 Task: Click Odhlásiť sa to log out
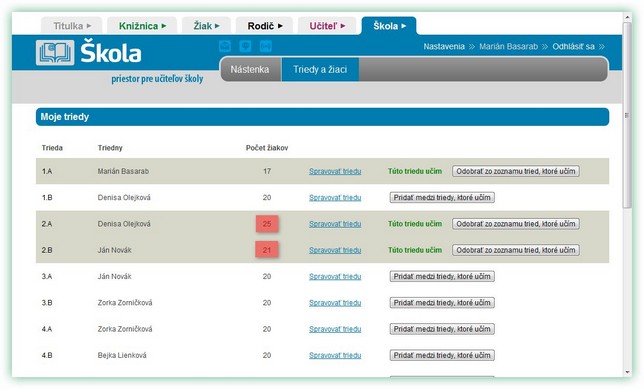point(573,46)
